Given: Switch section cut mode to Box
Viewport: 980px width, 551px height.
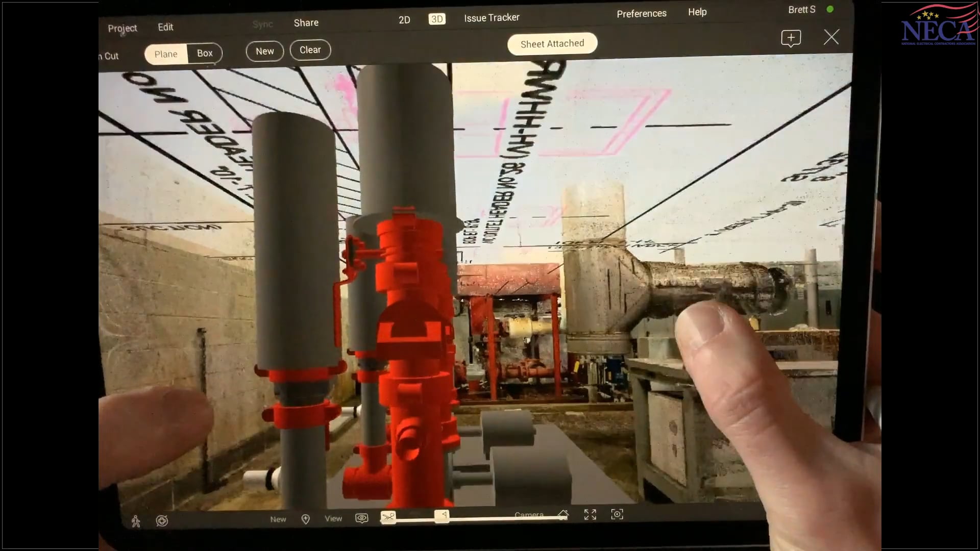Looking at the screenshot, I should pyautogui.click(x=205, y=53).
